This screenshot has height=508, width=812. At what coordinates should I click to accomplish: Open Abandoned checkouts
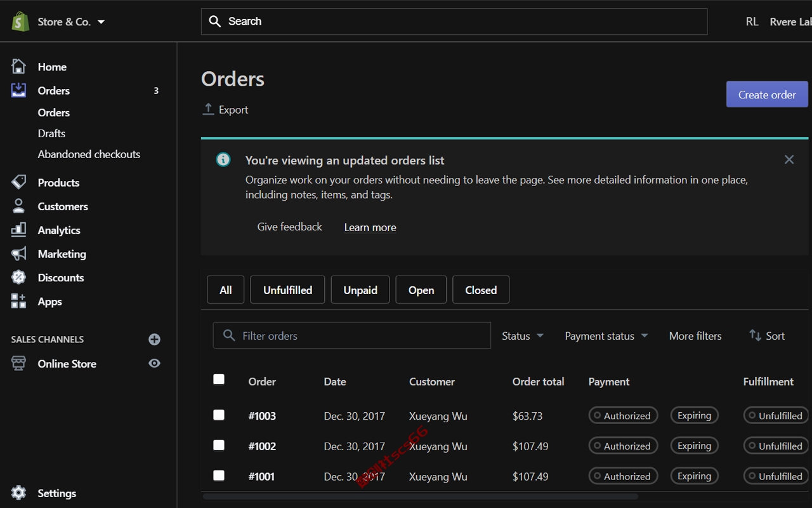(89, 154)
